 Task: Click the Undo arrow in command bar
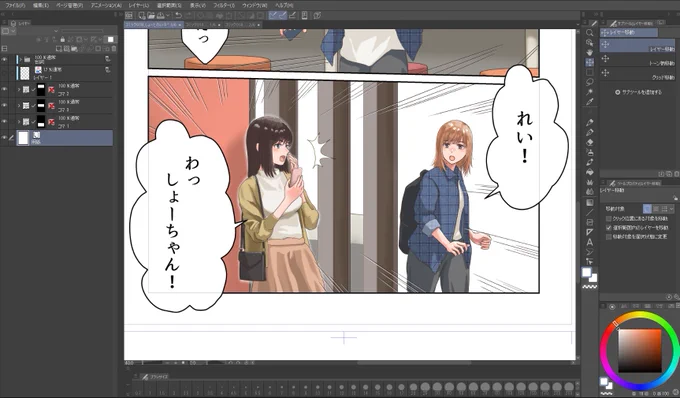click(178, 15)
